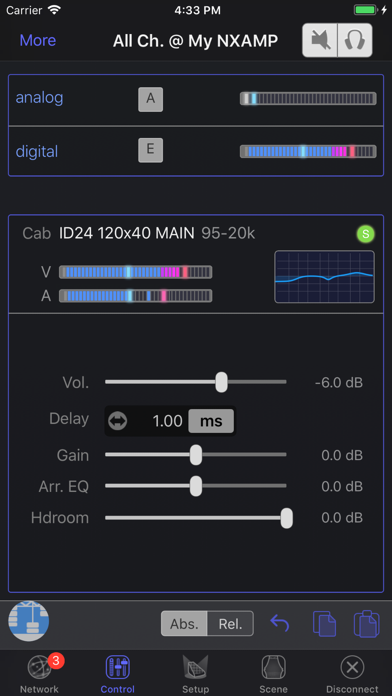Switch to the Network tab
This screenshot has height=696, width=392.
point(39,675)
